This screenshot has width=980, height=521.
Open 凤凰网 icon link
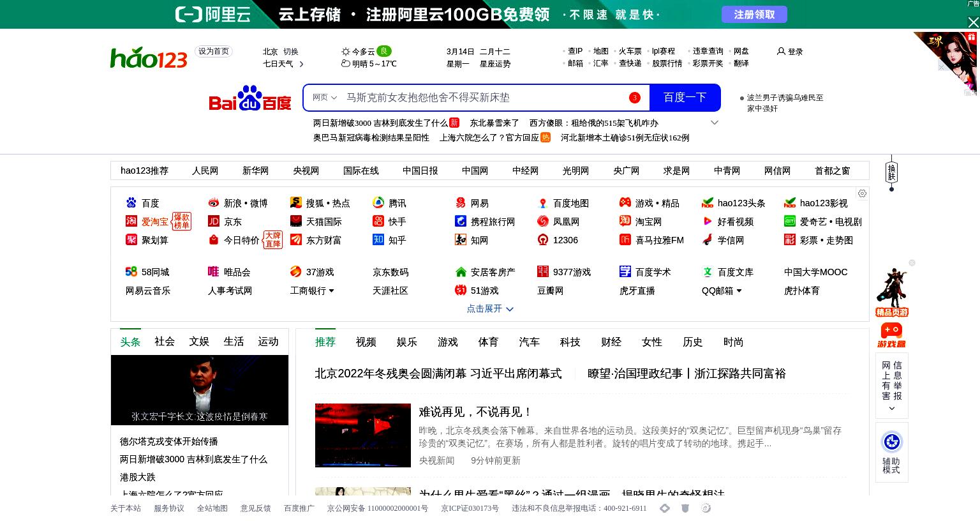click(x=543, y=221)
